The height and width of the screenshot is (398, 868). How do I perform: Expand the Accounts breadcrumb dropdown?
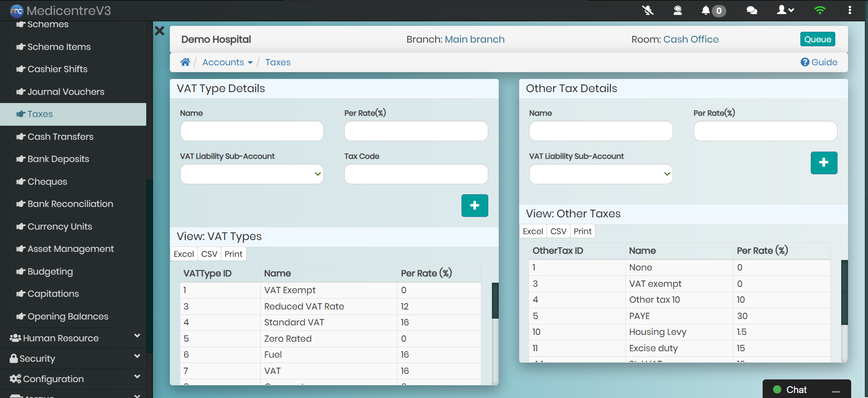[227, 62]
